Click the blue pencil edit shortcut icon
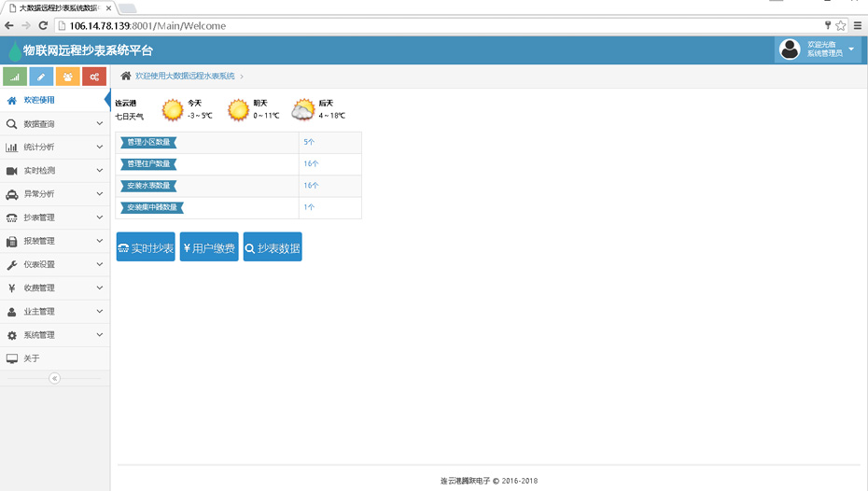This screenshot has width=868, height=491. click(x=41, y=77)
